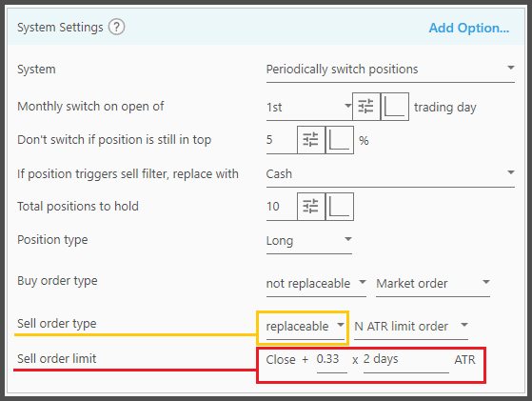This screenshot has width=532, height=401.
Task: Open the not replaceable buy order dropdown
Action: click(x=316, y=284)
